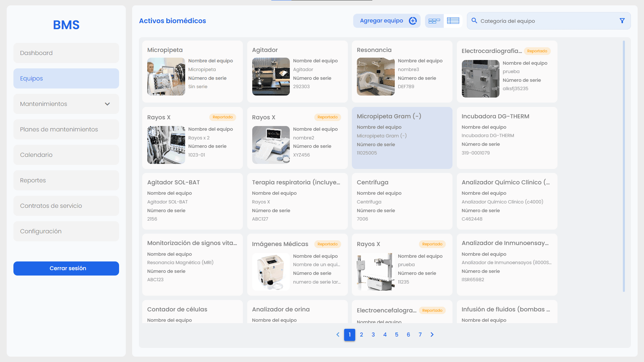Go to page 7
Image resolution: width=644 pixels, height=362 pixels.
click(420, 335)
